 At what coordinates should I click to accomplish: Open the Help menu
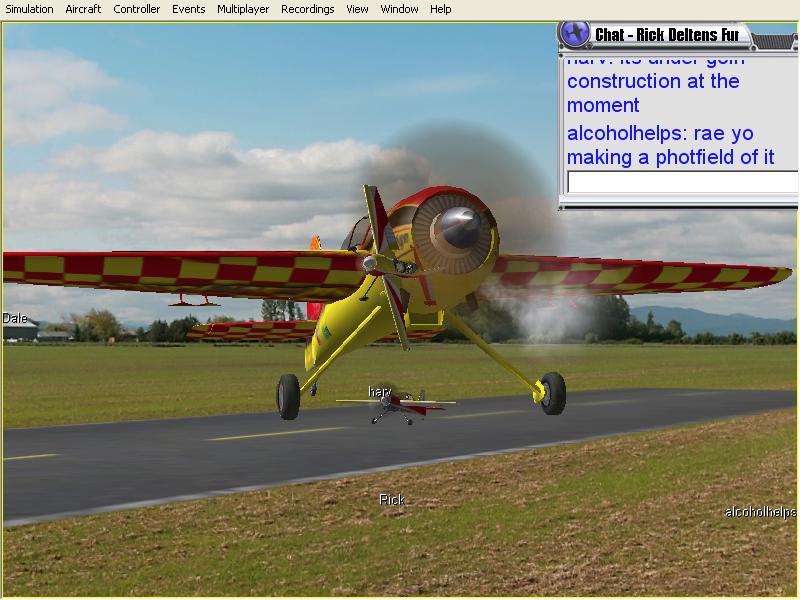click(x=440, y=9)
